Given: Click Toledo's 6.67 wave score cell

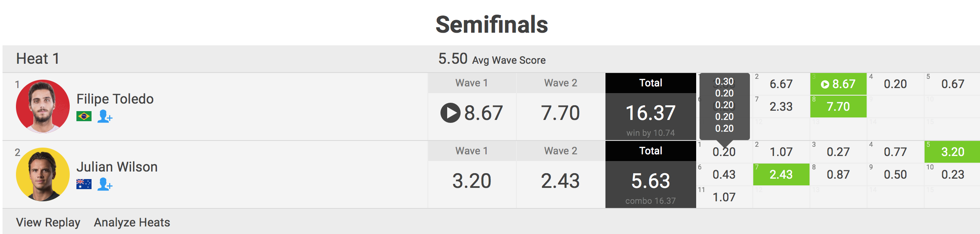Looking at the screenshot, I should (781, 84).
